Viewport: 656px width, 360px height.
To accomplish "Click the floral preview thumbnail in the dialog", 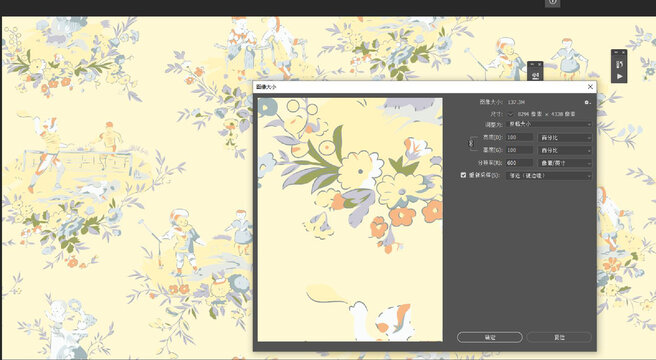I will tap(350, 220).
